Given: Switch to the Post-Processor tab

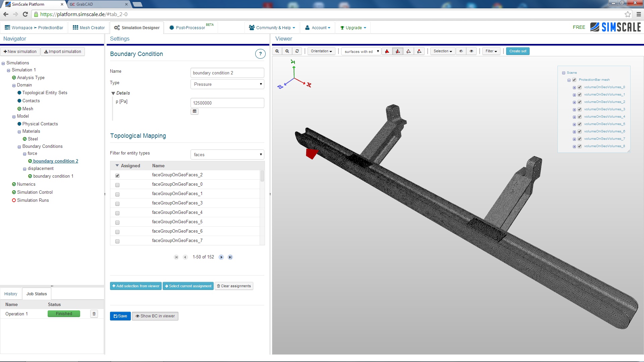Looking at the screenshot, I should pyautogui.click(x=192, y=28).
